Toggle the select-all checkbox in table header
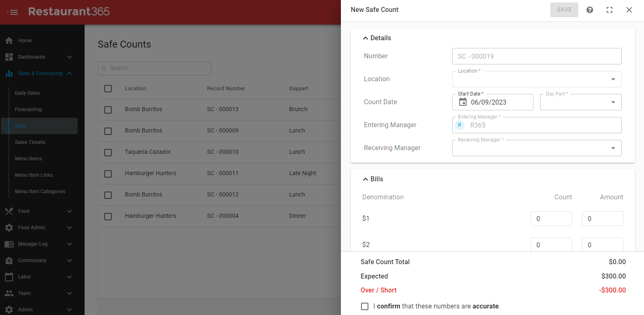 pyautogui.click(x=108, y=89)
